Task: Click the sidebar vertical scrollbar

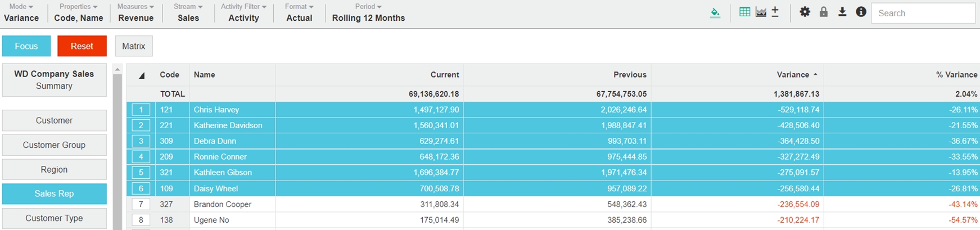Action: (118, 152)
